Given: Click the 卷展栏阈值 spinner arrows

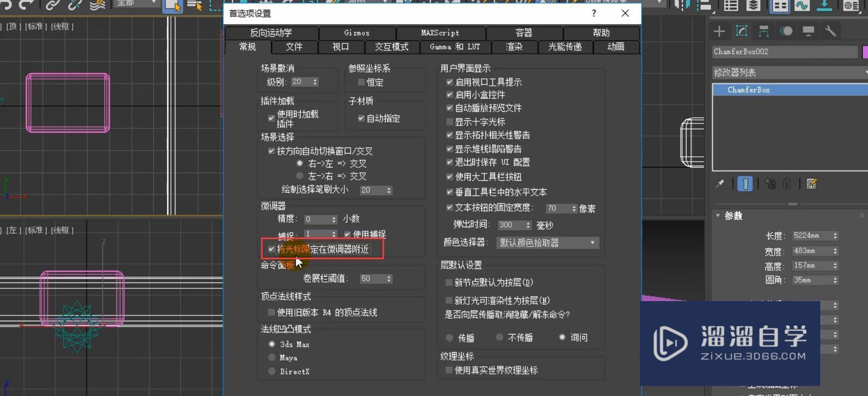Looking at the screenshot, I should [x=389, y=279].
